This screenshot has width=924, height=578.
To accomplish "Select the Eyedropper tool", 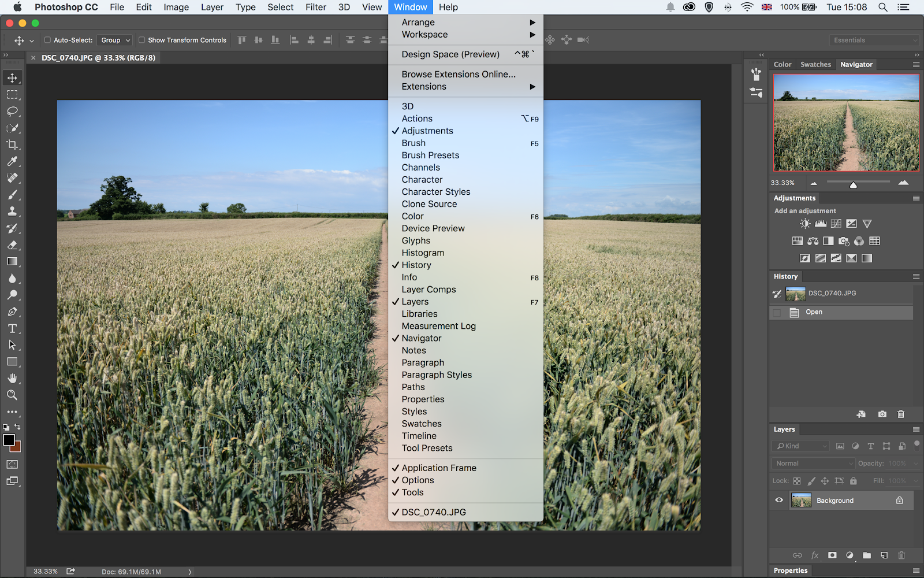I will coord(12,162).
